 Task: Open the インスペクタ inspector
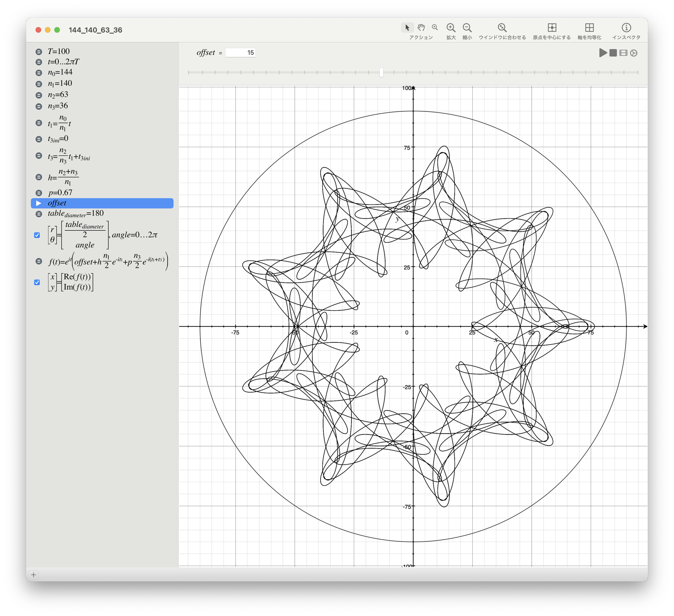pos(626,28)
